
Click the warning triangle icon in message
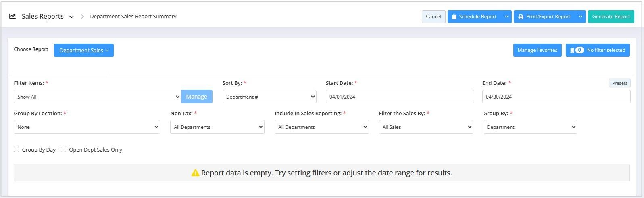pos(195,173)
